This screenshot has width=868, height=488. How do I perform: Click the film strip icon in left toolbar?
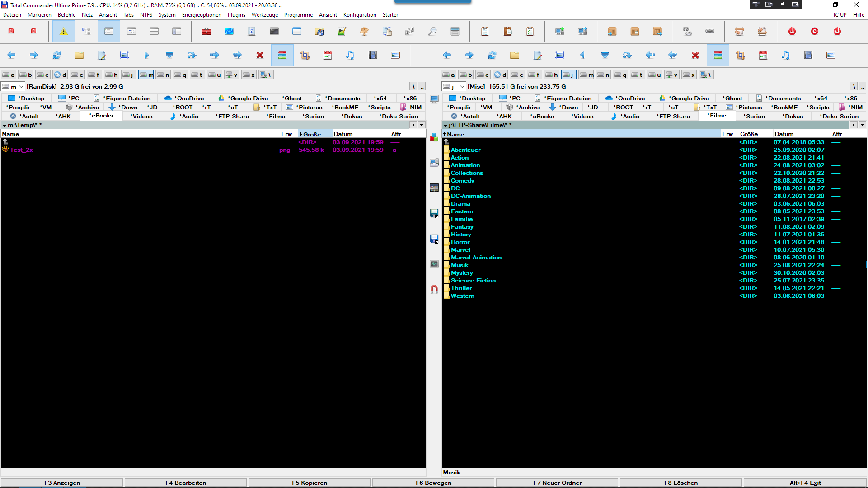click(373, 55)
